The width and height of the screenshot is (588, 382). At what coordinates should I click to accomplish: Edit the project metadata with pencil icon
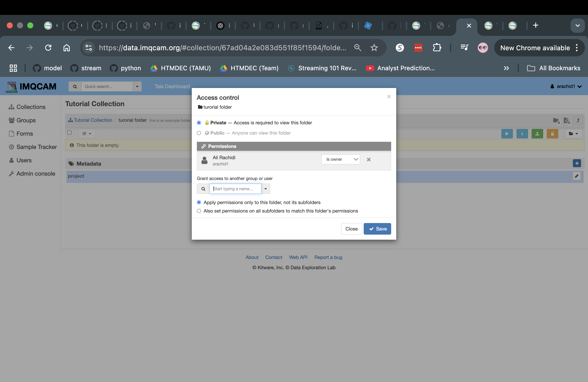pyautogui.click(x=577, y=176)
